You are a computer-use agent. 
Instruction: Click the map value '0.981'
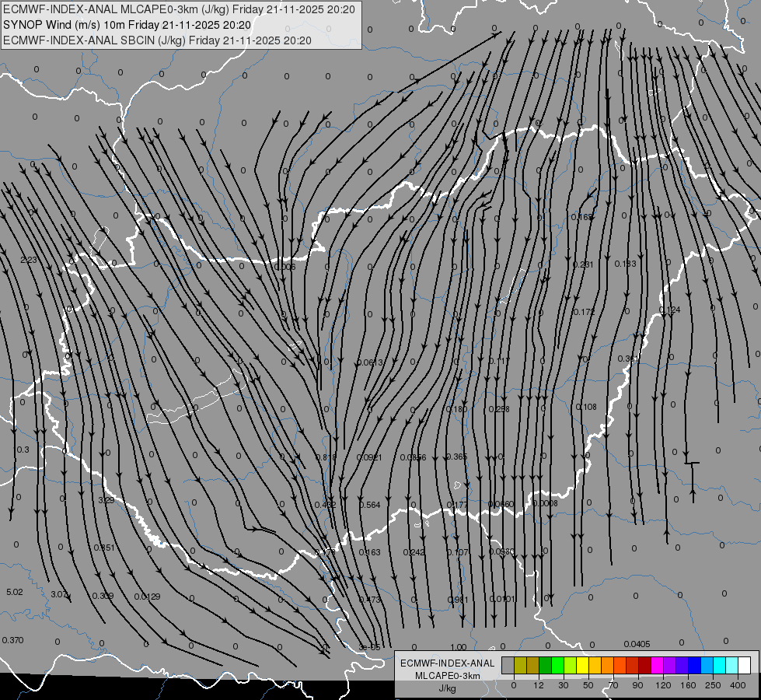pos(458,600)
